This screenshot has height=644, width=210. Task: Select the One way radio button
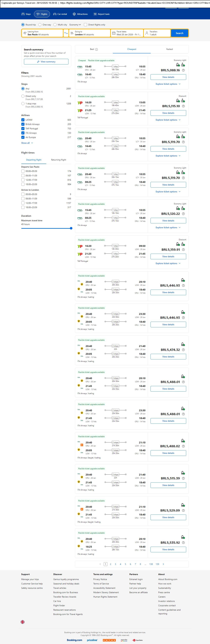[x=40, y=25]
